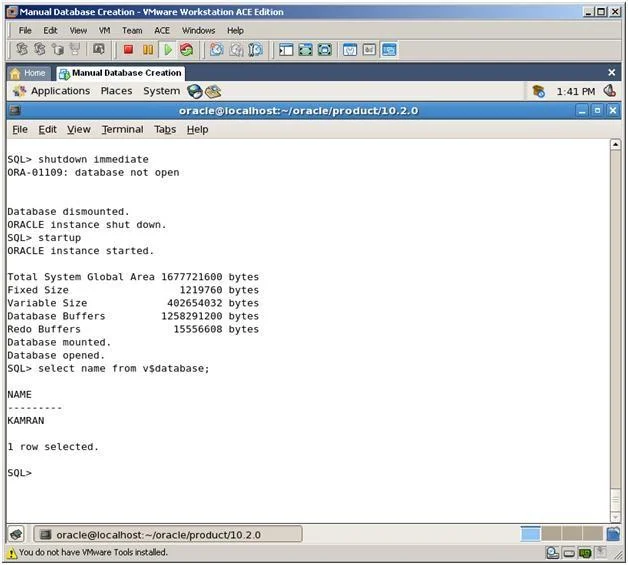Click the 1:41 PM clock
628x565 pixels.
tap(575, 92)
